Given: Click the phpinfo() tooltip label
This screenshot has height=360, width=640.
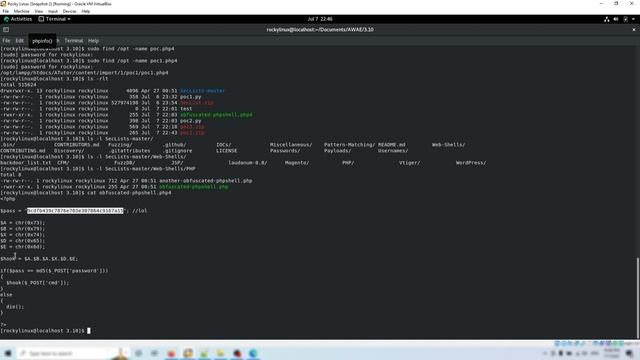Looking at the screenshot, I should tap(42, 41).
